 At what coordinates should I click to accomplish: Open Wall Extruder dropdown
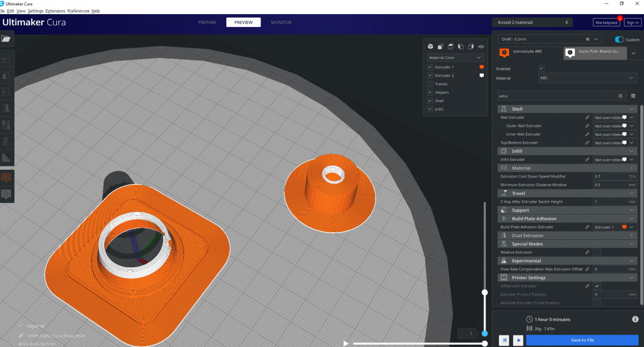(615, 117)
